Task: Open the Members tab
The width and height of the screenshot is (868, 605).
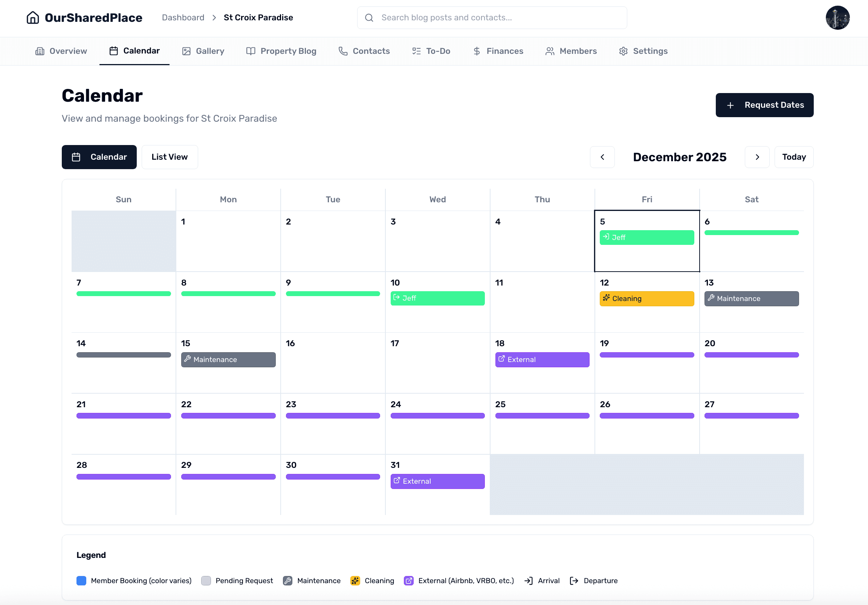Action: coord(571,51)
